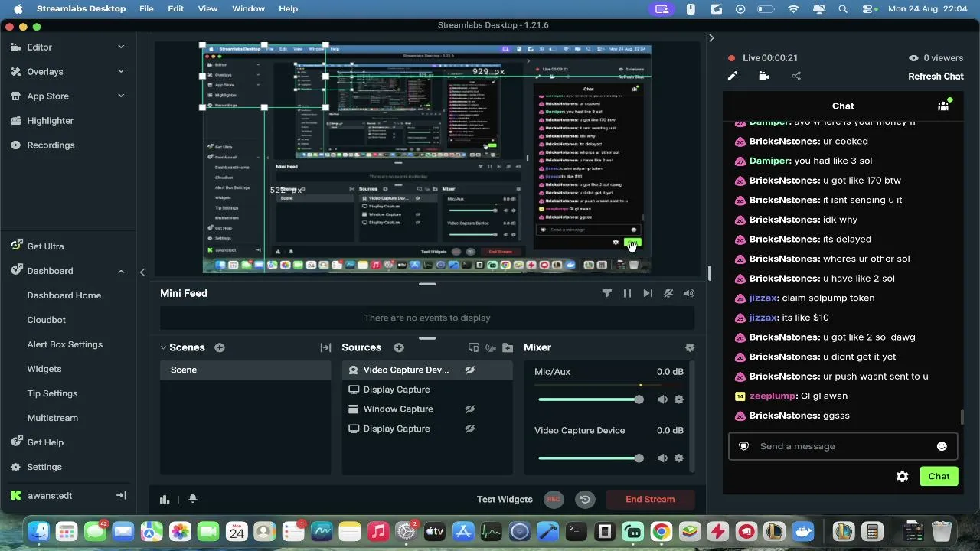The width and height of the screenshot is (980, 551).
Task: Adjust the Mic/Aux volume slider
Action: click(591, 399)
